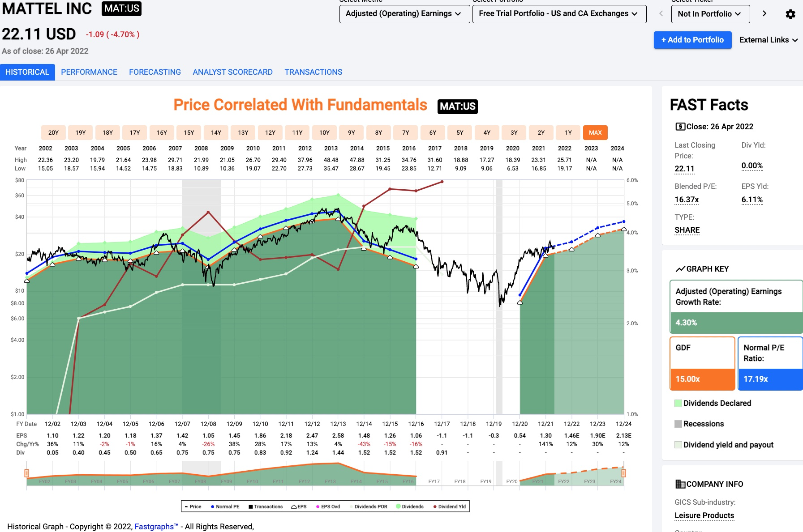
Task: Go to next ticker arrow
Action: pos(764,13)
